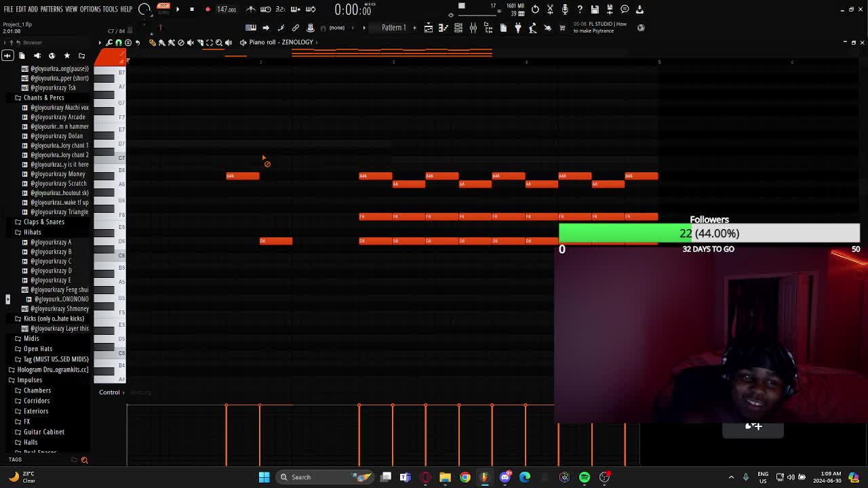The height and width of the screenshot is (488, 868).
Task: Open the TOOLS menu
Action: (111, 9)
